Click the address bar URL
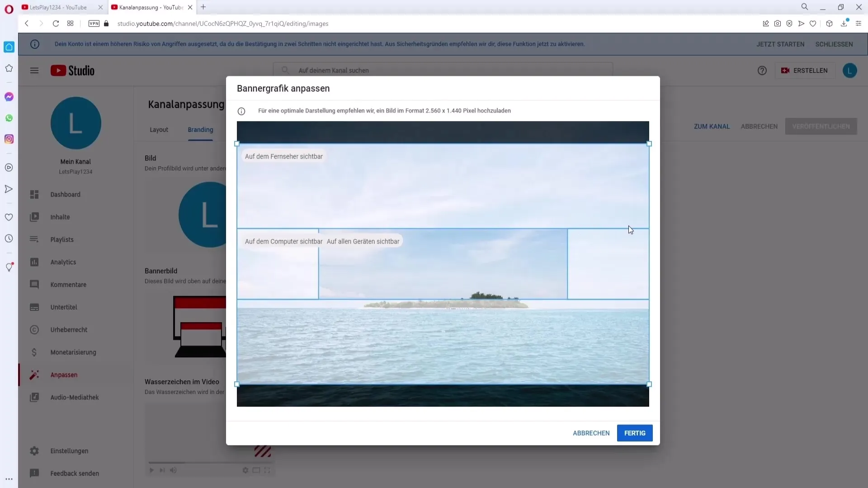 pyautogui.click(x=223, y=23)
